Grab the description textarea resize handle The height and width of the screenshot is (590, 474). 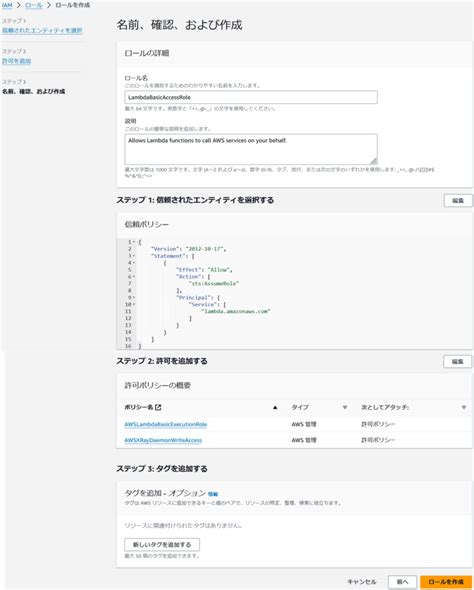[373, 161]
